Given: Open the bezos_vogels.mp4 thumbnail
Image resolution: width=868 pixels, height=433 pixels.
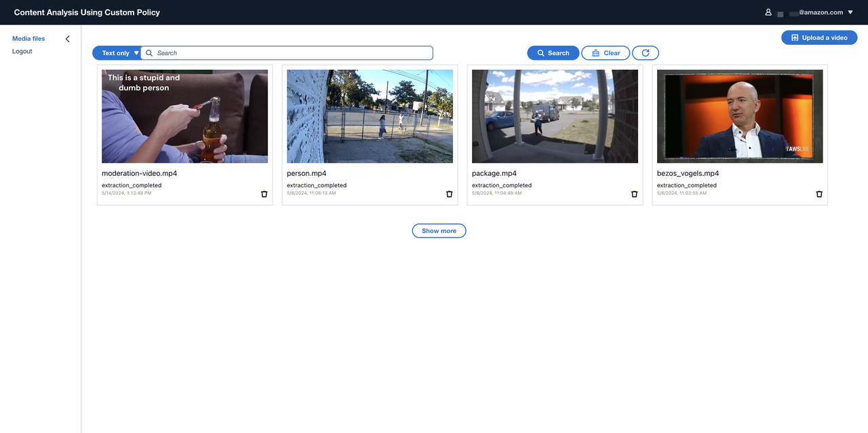Looking at the screenshot, I should [x=740, y=116].
